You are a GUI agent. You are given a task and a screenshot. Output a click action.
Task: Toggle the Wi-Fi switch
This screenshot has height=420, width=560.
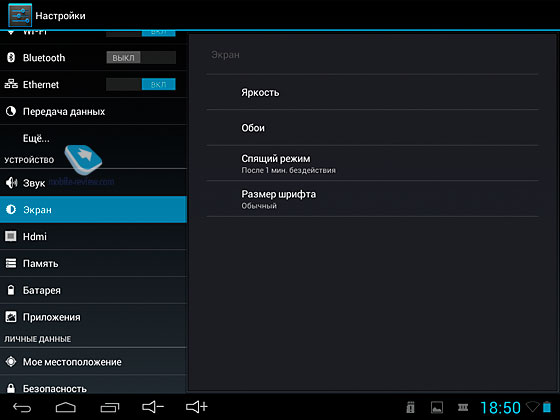141,33
